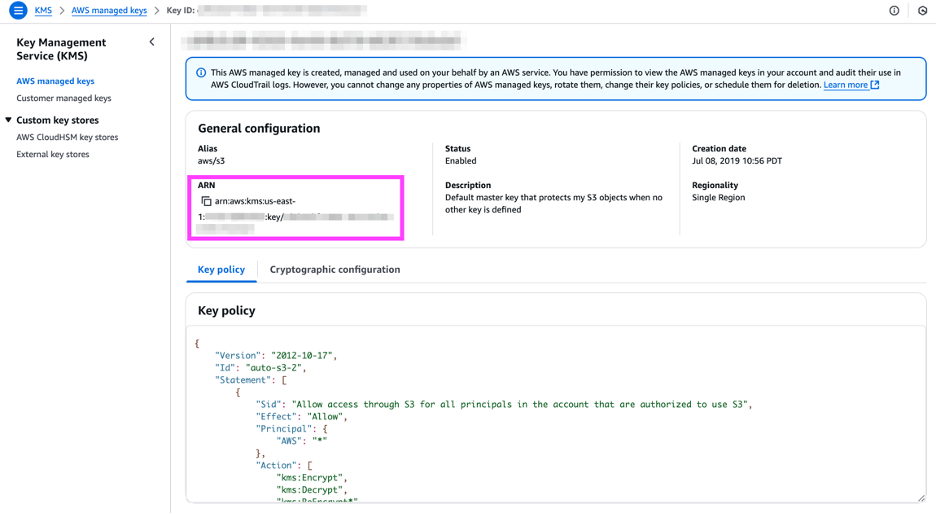Open AWS managed keys breadcrumb link

coord(109,10)
